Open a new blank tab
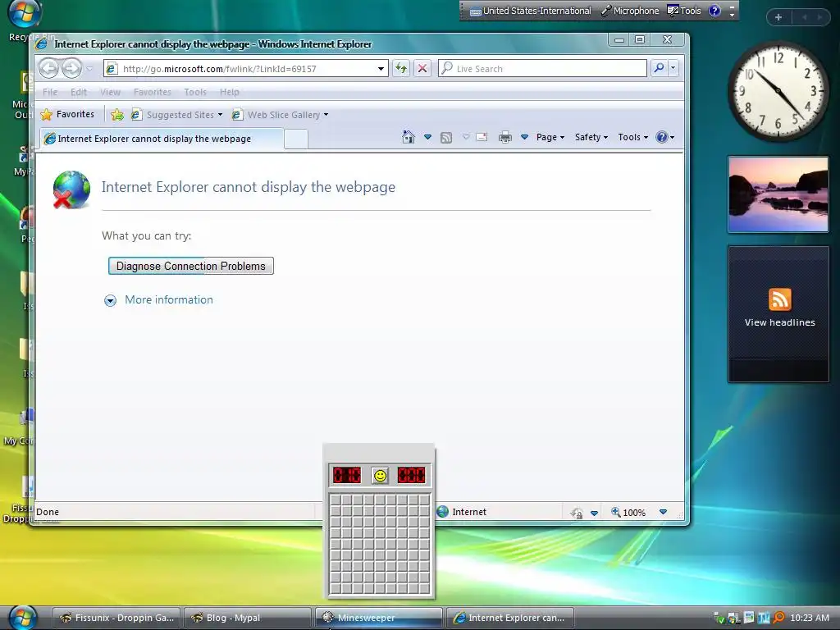Screen dimensions: 840x630 click(x=295, y=139)
